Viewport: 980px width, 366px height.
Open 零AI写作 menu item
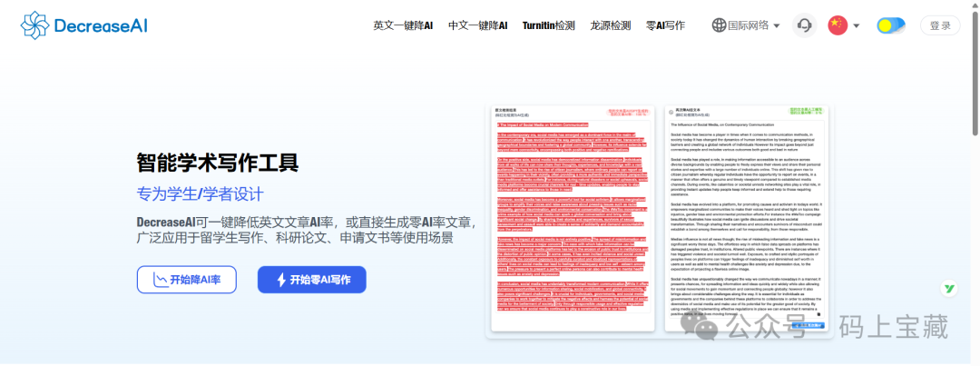coord(666,25)
